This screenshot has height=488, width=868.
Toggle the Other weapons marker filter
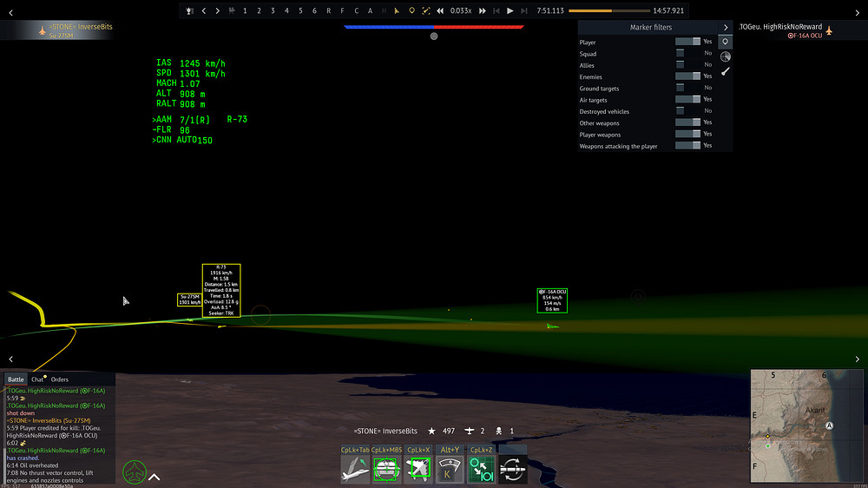tap(687, 122)
